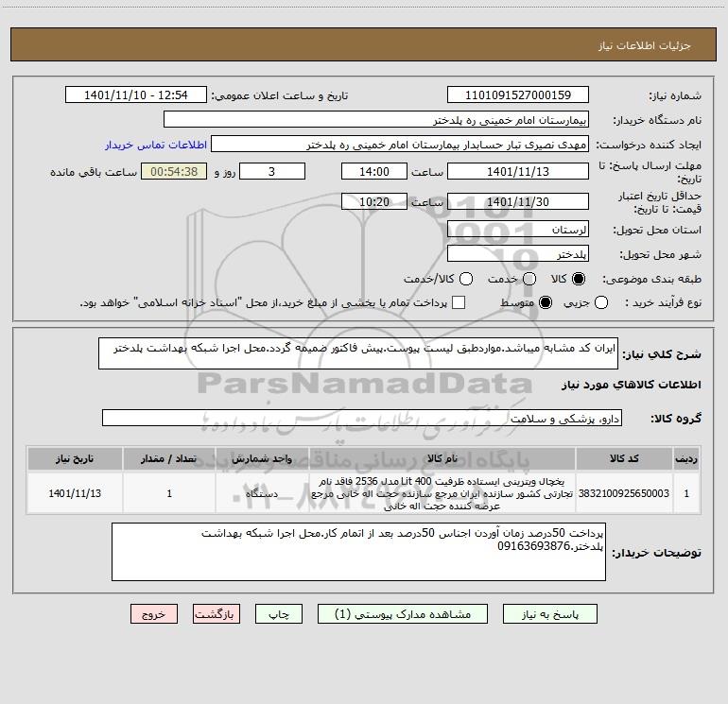Click the واحد شمارش column header

click(262, 458)
